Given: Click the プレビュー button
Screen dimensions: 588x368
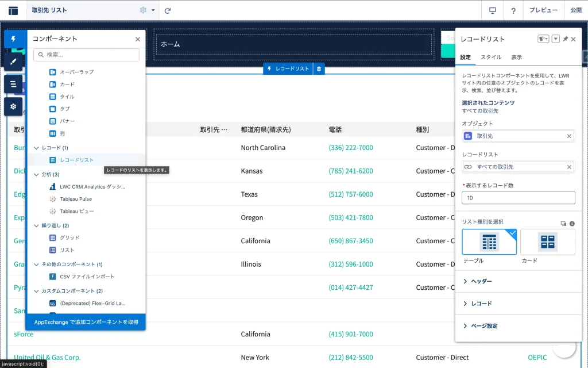Looking at the screenshot, I should pos(543,10).
